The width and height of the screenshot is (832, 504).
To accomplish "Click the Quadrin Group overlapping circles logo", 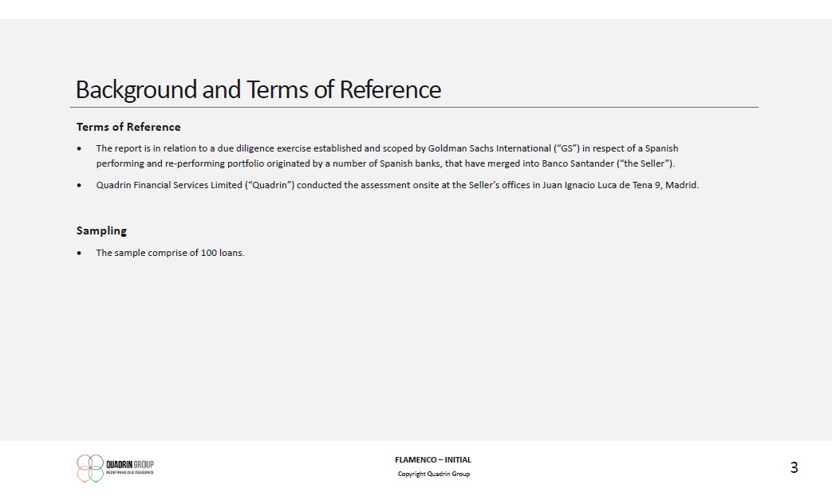I will (90, 468).
